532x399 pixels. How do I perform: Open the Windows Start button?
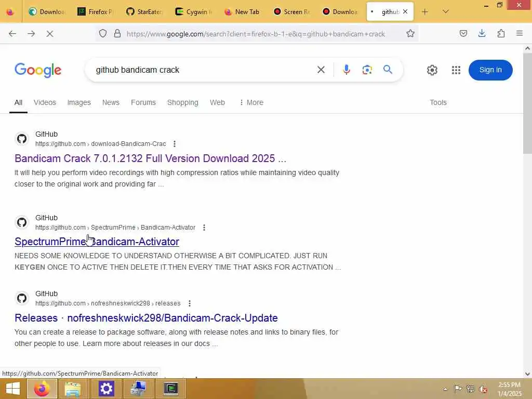(13, 389)
